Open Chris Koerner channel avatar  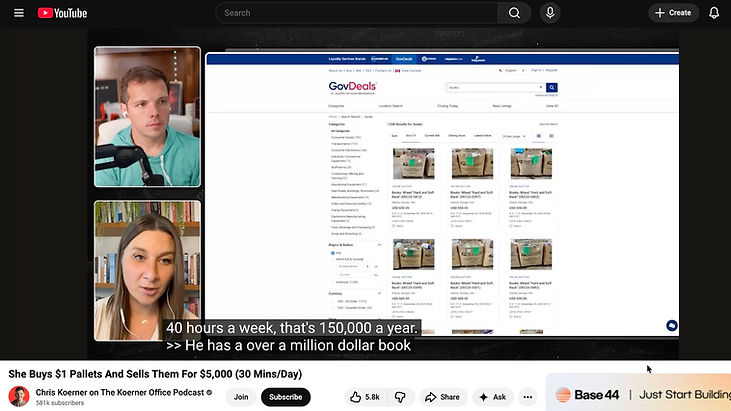pos(19,397)
